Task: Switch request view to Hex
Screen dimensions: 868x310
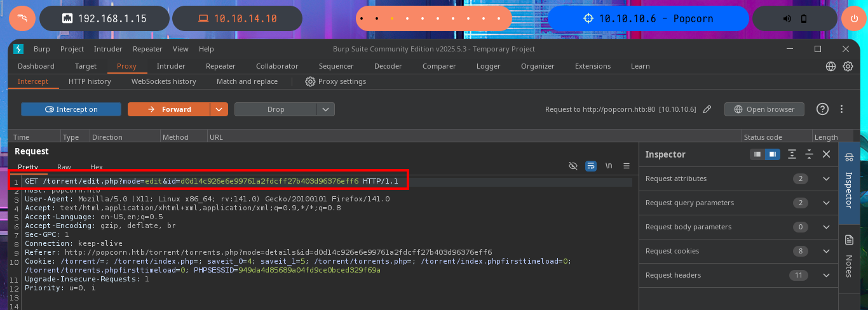Action: pos(97,167)
